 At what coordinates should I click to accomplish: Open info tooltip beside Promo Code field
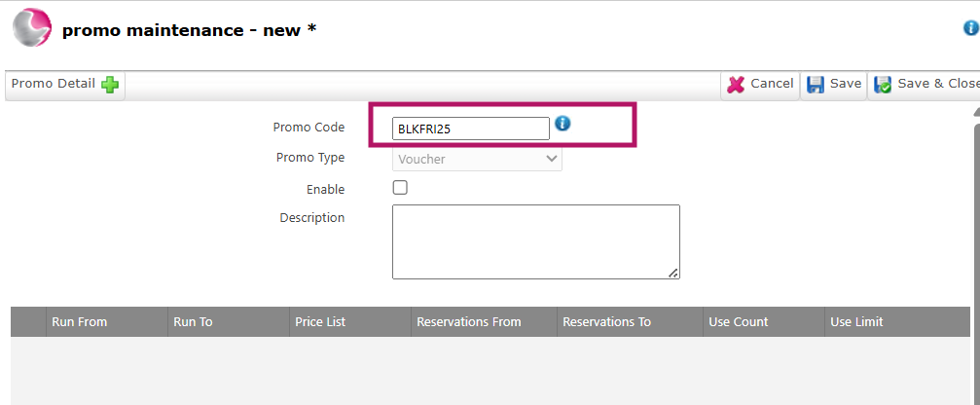point(563,123)
